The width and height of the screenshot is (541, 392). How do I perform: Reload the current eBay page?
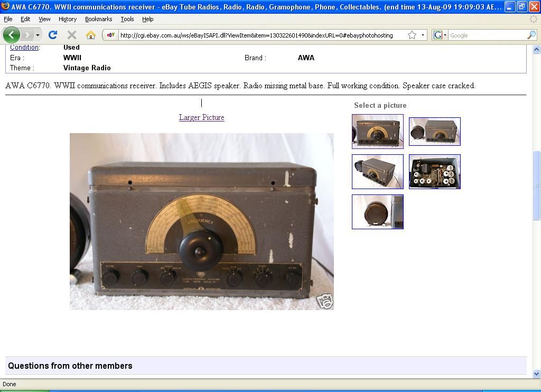point(53,35)
